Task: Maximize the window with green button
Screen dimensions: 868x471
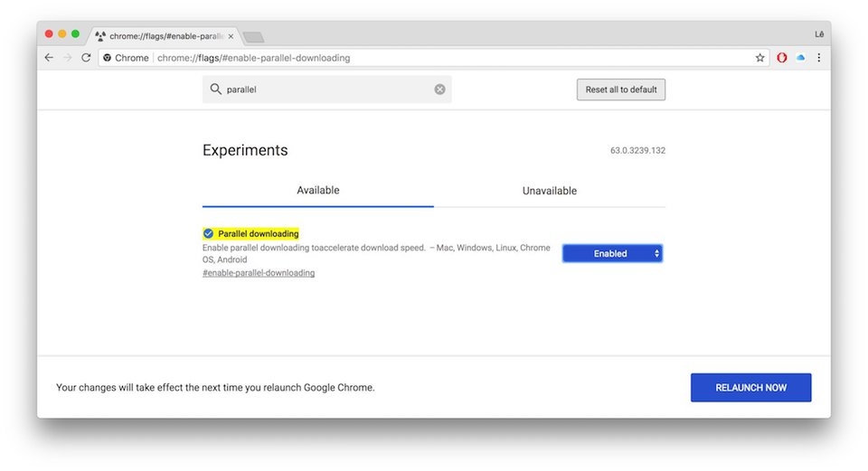Action: [75, 34]
